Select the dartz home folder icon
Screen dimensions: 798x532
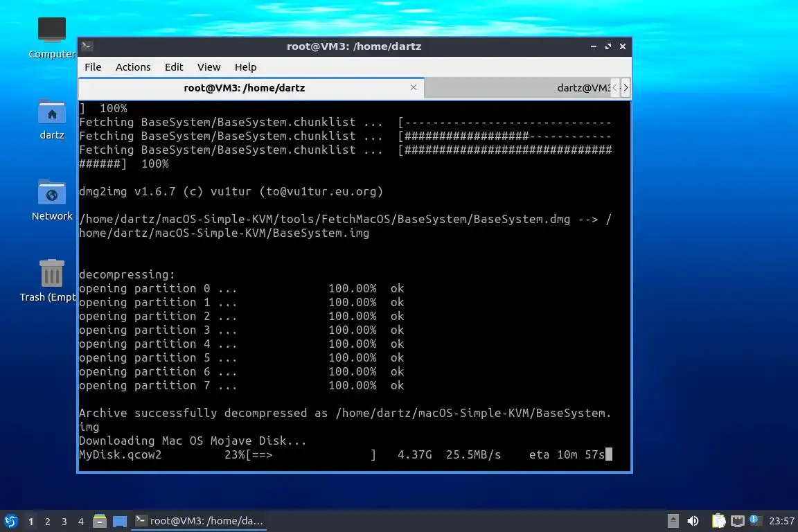(x=52, y=120)
